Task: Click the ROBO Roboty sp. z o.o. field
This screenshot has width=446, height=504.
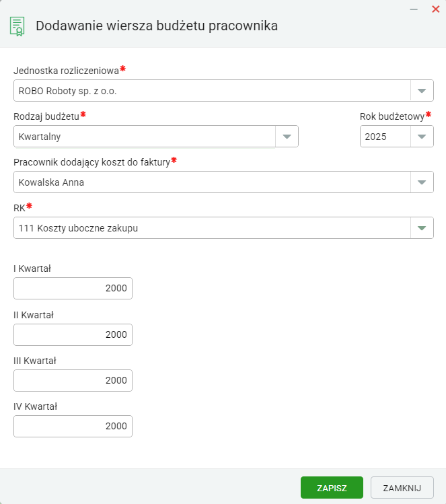Action: [x=212, y=91]
